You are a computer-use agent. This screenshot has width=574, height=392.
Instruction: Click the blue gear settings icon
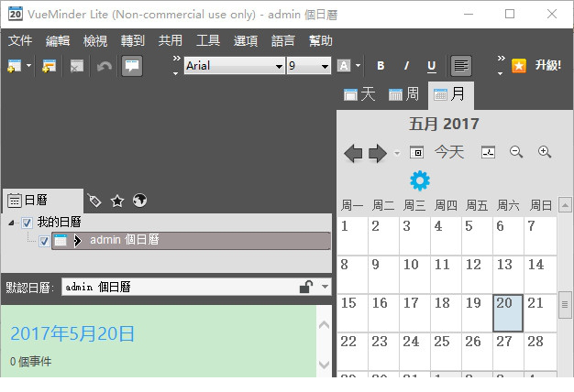(x=420, y=180)
